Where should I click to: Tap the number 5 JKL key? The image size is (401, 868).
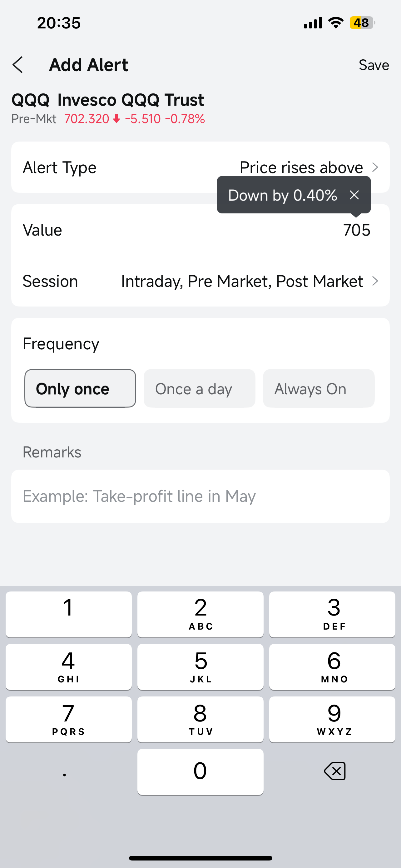click(200, 667)
